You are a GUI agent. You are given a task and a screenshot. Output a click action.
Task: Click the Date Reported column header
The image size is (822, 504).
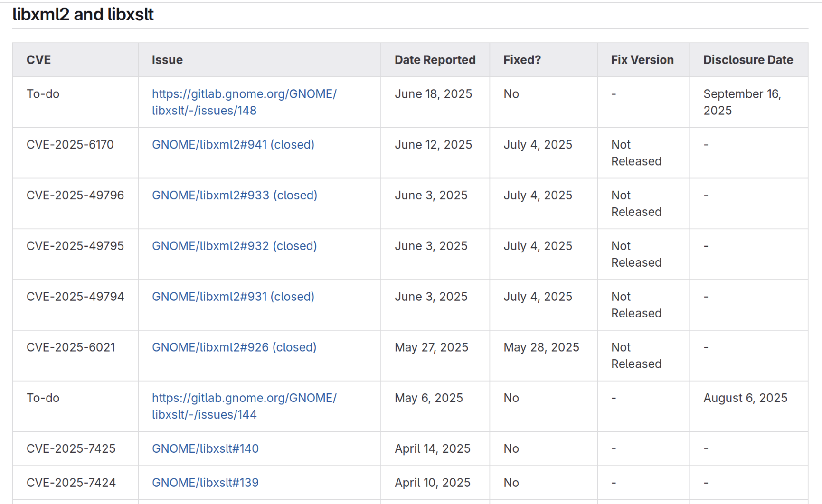coord(435,60)
